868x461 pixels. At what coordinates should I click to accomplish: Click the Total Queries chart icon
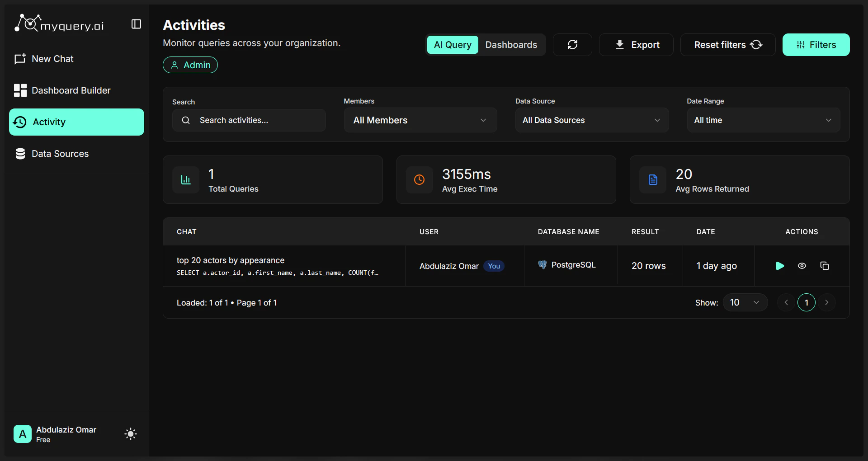click(186, 180)
